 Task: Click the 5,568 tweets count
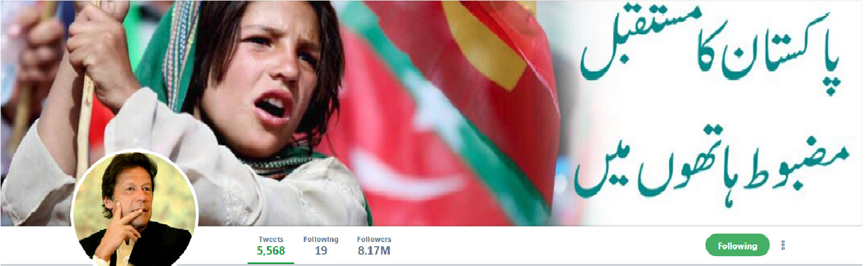[x=271, y=251]
